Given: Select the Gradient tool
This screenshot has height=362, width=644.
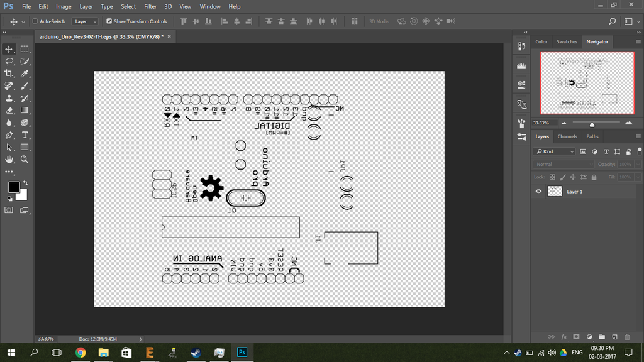Looking at the screenshot, I should point(25,111).
